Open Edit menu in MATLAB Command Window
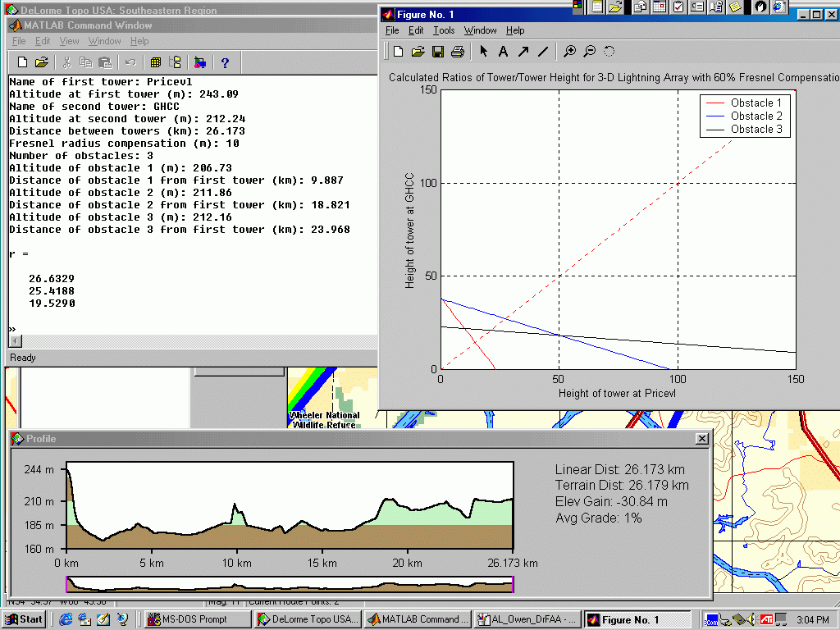The height and width of the screenshot is (630, 840). 43,41
